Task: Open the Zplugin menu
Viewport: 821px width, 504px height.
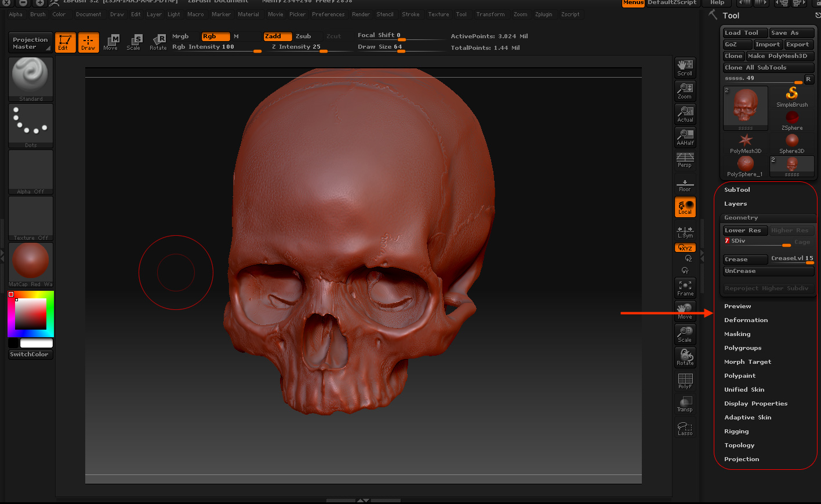Action: tap(543, 14)
